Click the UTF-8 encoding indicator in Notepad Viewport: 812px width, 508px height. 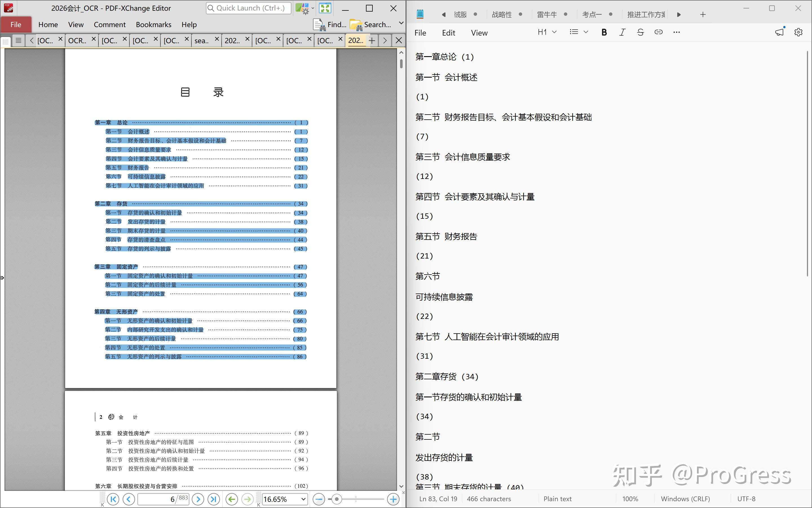(746, 499)
